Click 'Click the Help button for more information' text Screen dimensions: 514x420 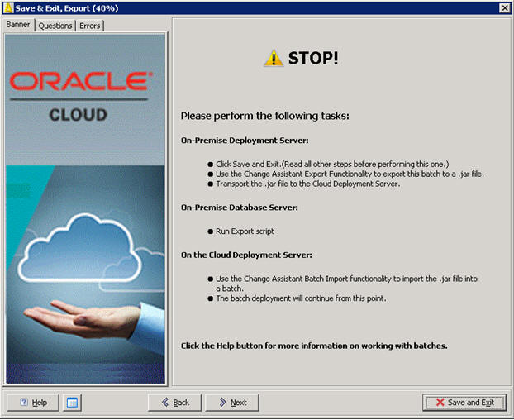[314, 346]
